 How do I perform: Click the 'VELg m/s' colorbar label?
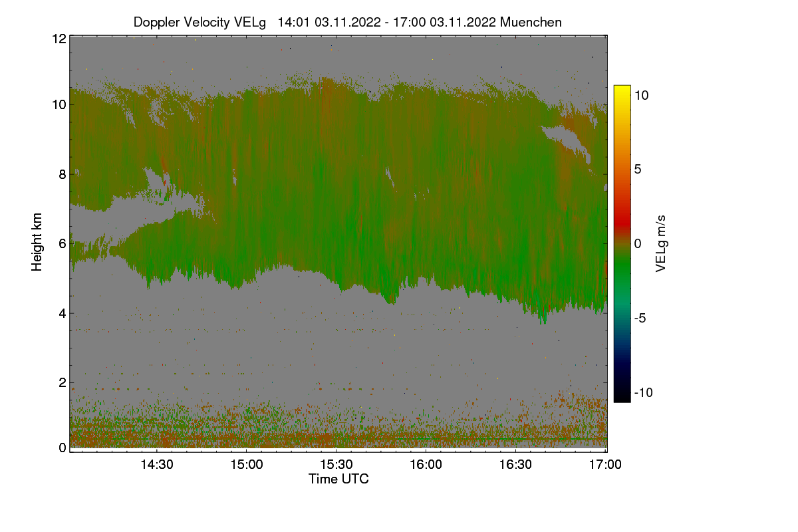click(661, 243)
